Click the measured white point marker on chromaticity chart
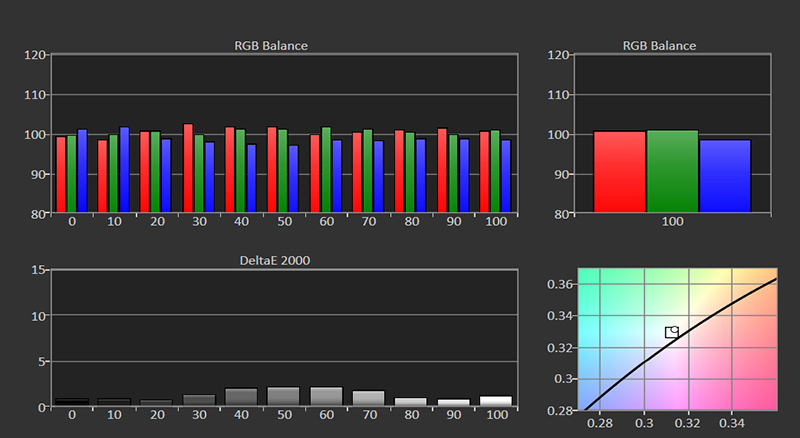 point(674,330)
